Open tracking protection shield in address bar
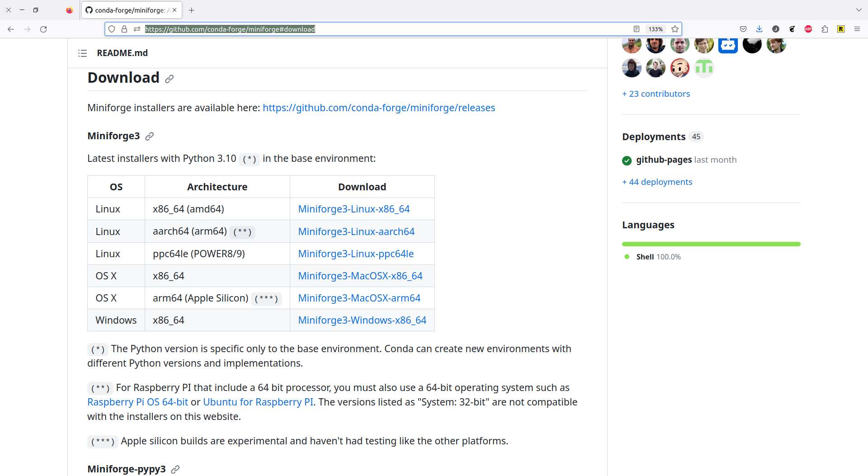Screen dimensions: 868x476 click(112, 29)
